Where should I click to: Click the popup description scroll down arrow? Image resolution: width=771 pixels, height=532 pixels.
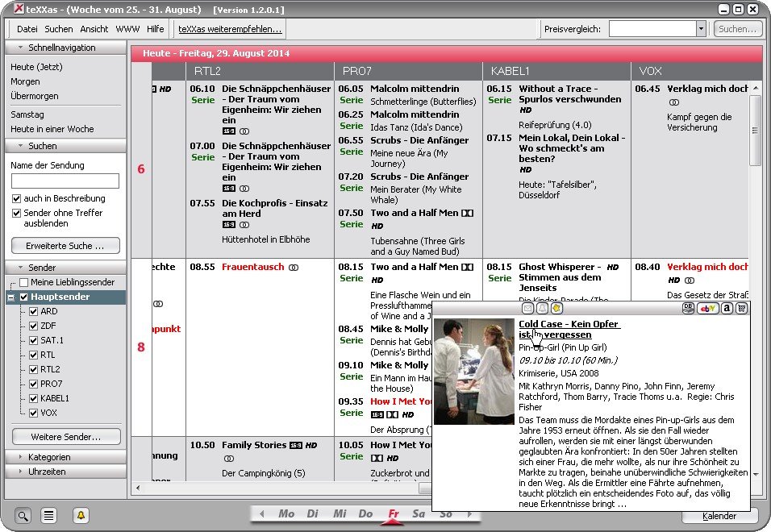pos(756,475)
